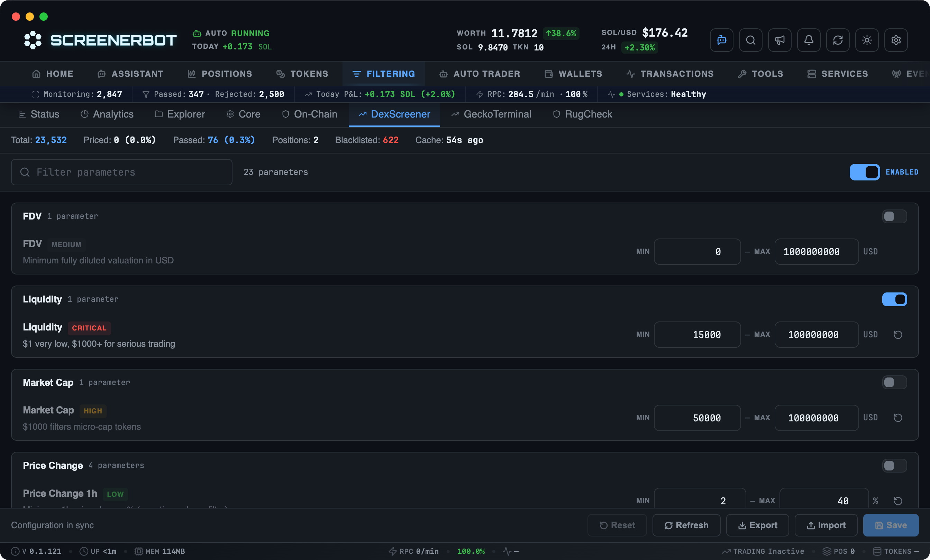This screenshot has height=560, width=930.
Task: Disable the Liquidity group toggle
Action: tap(894, 299)
